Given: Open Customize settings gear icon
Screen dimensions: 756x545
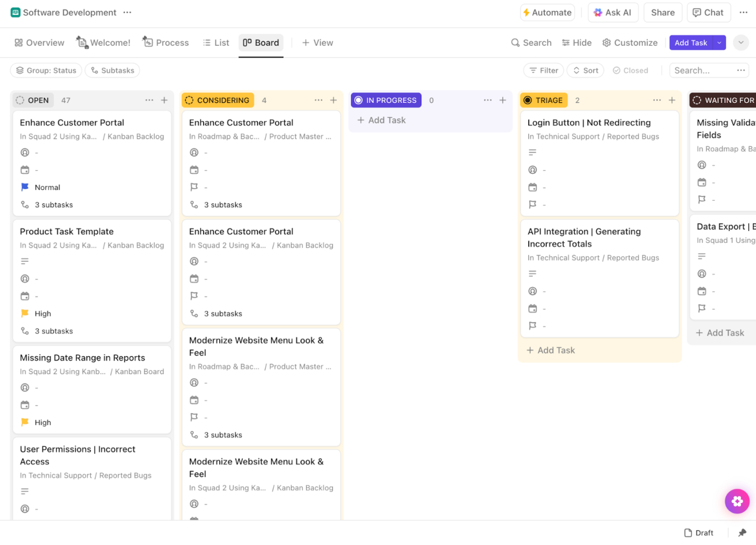Looking at the screenshot, I should coord(607,42).
